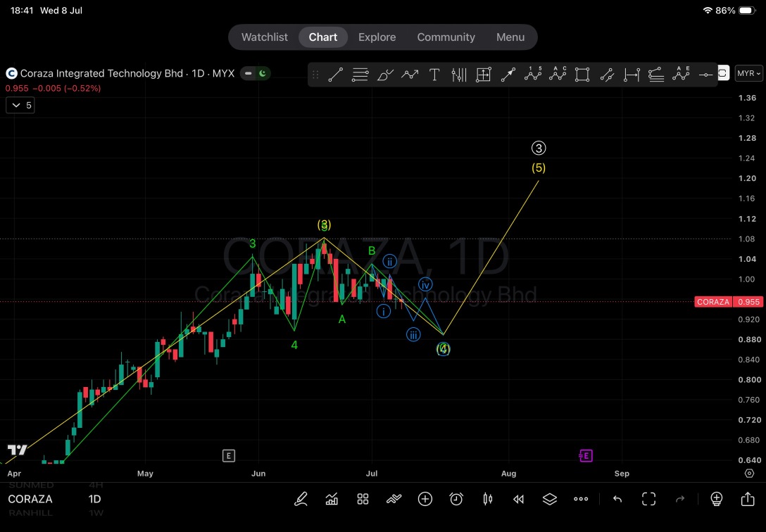Select the Trend Line drawing tool
Image resolution: width=766 pixels, height=532 pixels.
pyautogui.click(x=335, y=75)
